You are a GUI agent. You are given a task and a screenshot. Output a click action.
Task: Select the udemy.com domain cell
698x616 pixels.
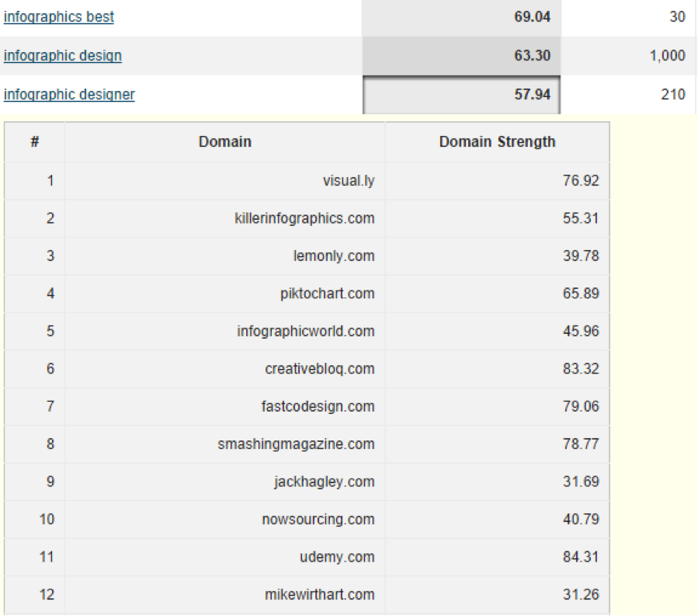[x=225, y=557]
